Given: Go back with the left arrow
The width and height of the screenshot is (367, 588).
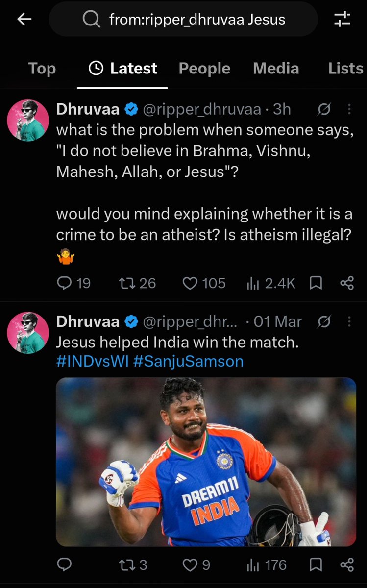Looking at the screenshot, I should (x=24, y=19).
